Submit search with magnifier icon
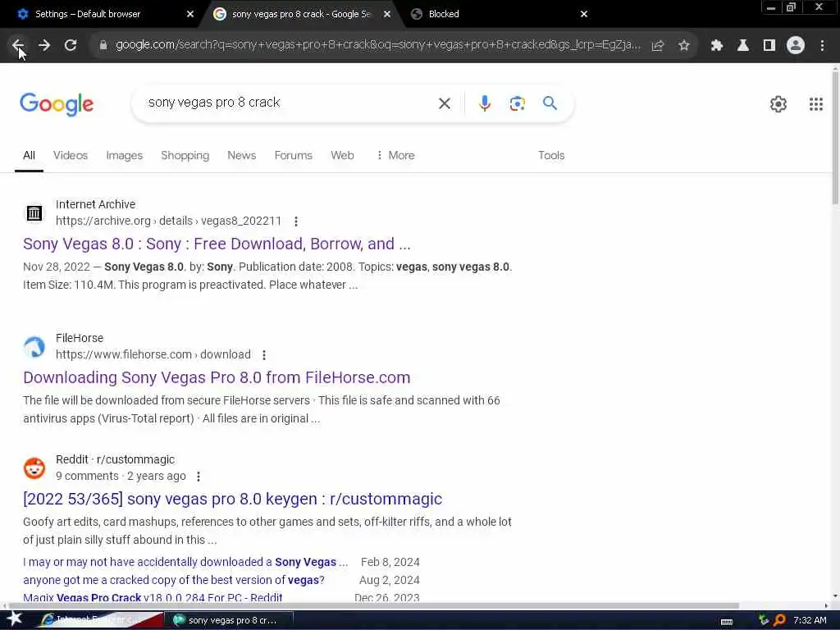This screenshot has height=630, width=840. pos(550,103)
